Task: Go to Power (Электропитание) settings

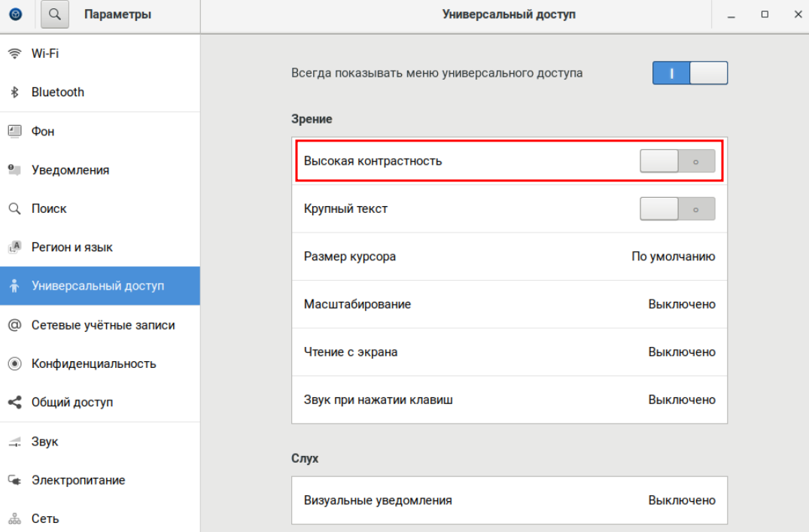Action: tap(78, 480)
